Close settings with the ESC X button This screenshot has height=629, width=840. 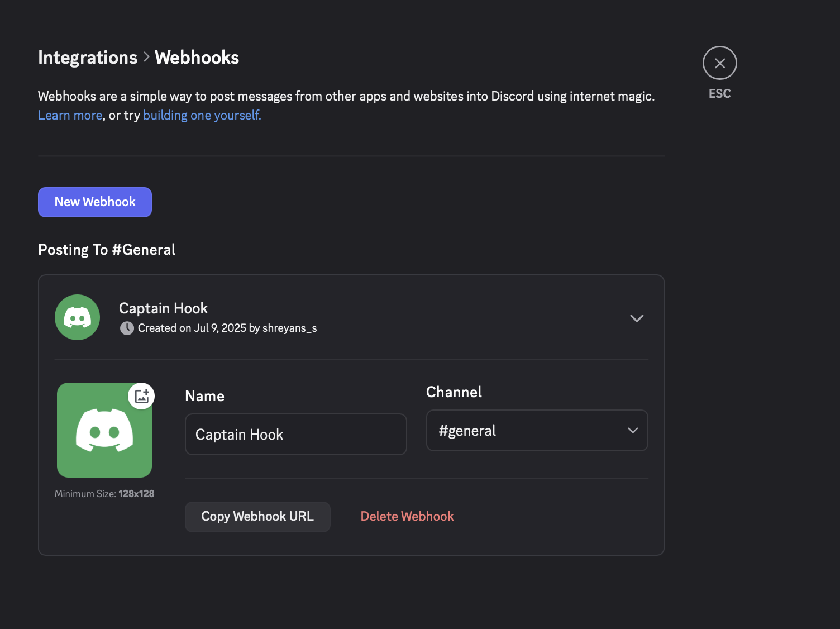[719, 63]
